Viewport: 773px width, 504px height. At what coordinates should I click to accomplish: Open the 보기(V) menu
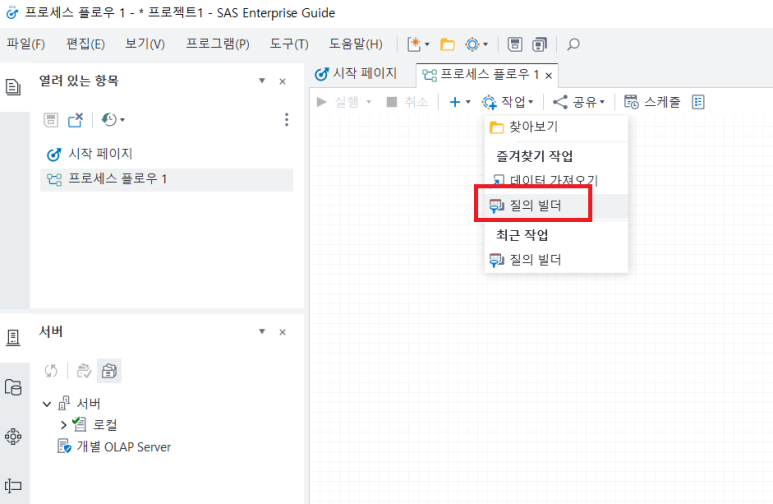pos(145,44)
